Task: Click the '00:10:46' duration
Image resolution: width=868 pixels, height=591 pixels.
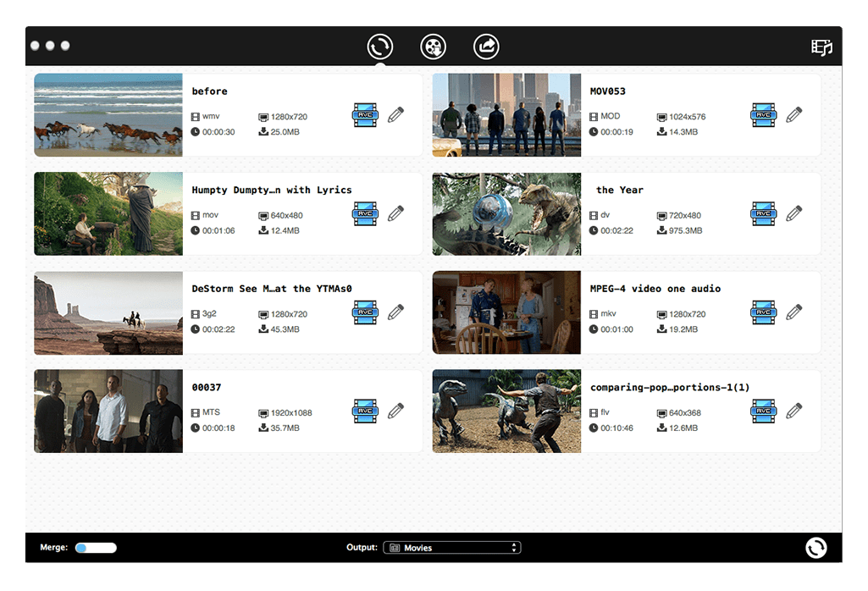Action: (x=616, y=428)
